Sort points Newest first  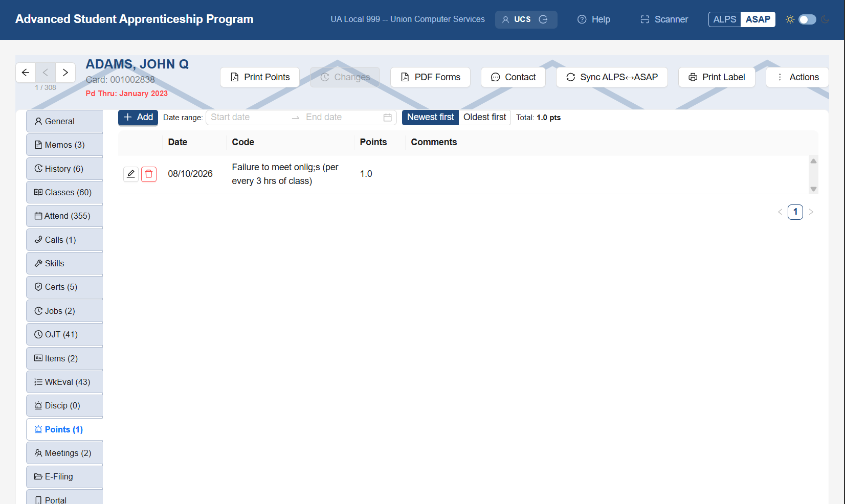430,118
